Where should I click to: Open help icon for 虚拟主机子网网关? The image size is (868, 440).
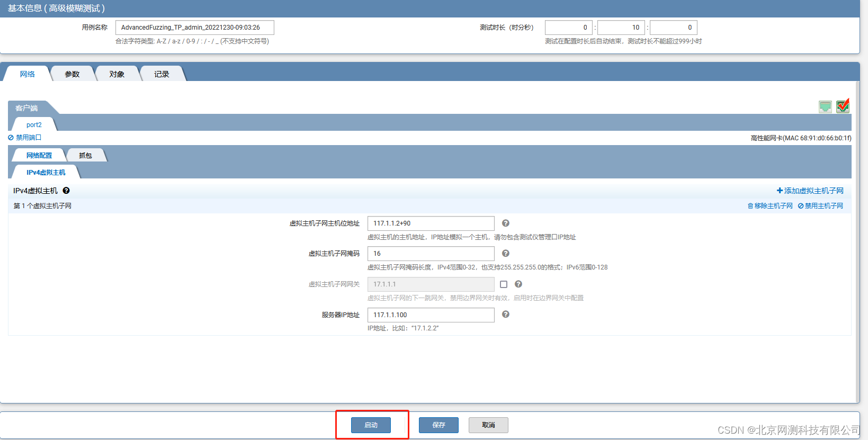[518, 284]
